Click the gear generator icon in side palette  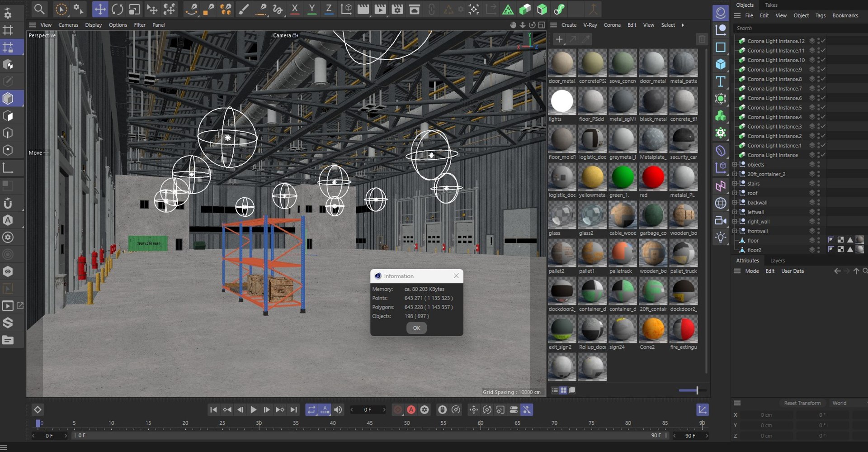pos(721,133)
